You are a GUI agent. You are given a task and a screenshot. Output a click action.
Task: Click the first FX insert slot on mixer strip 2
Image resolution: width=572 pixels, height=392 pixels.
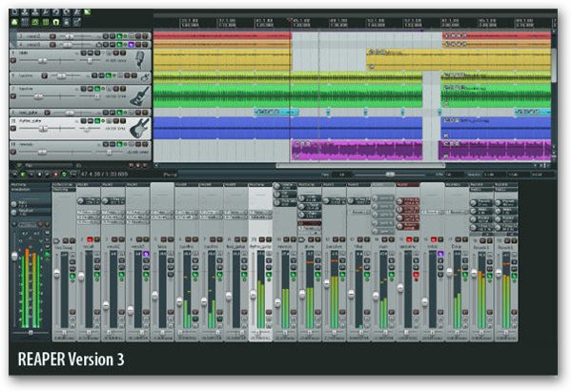(89, 212)
